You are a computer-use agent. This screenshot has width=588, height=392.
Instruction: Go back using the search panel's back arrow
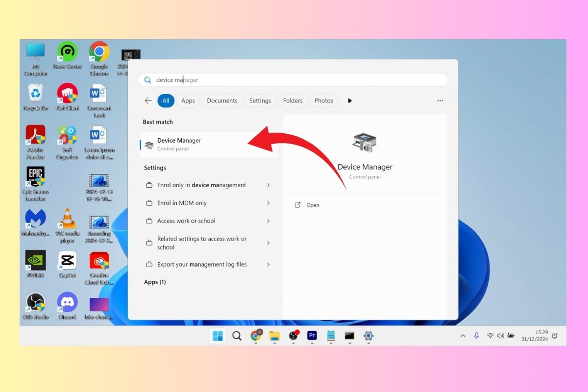tap(148, 100)
